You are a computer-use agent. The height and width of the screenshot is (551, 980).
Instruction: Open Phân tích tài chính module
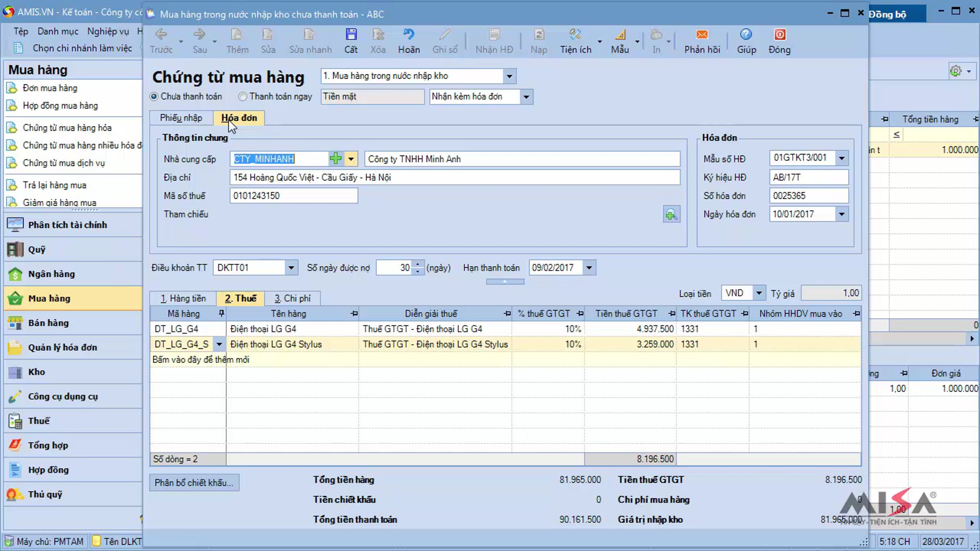pyautogui.click(x=73, y=225)
